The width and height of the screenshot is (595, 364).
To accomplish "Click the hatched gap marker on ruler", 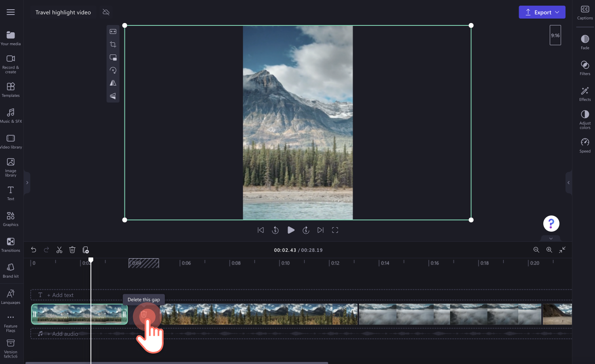I will (x=144, y=263).
